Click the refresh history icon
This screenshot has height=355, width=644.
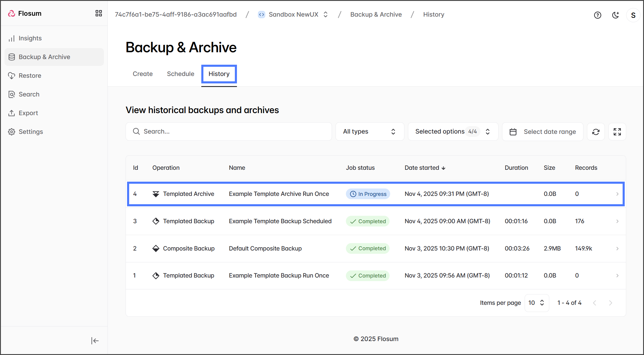pyautogui.click(x=596, y=132)
